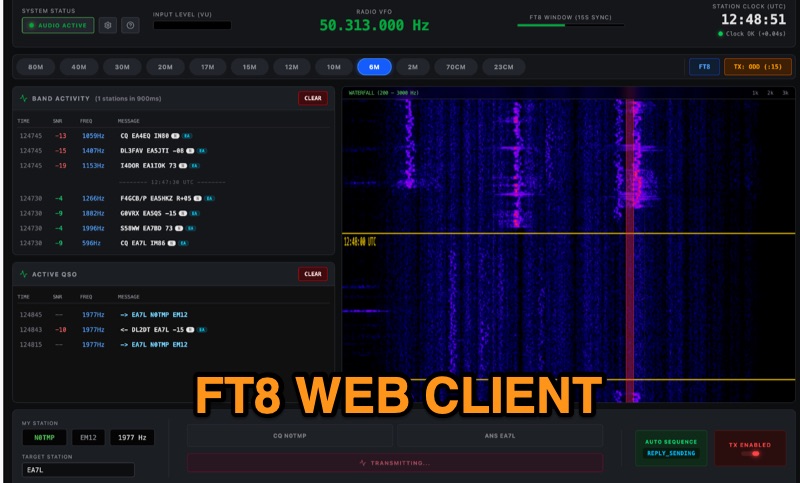
Task: Click the Active QSO pulse icon
Action: [x=23, y=274]
